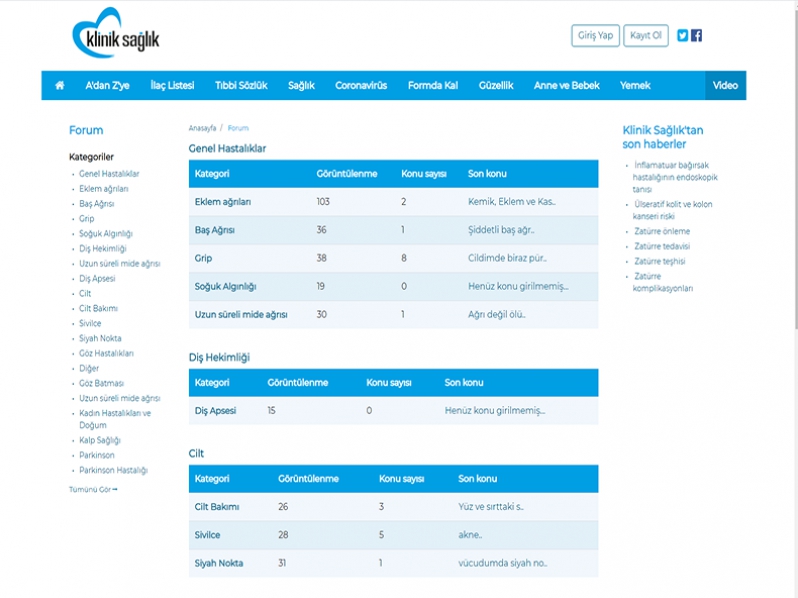Open Baş Ağrısı in sidebar categories

(x=96, y=204)
